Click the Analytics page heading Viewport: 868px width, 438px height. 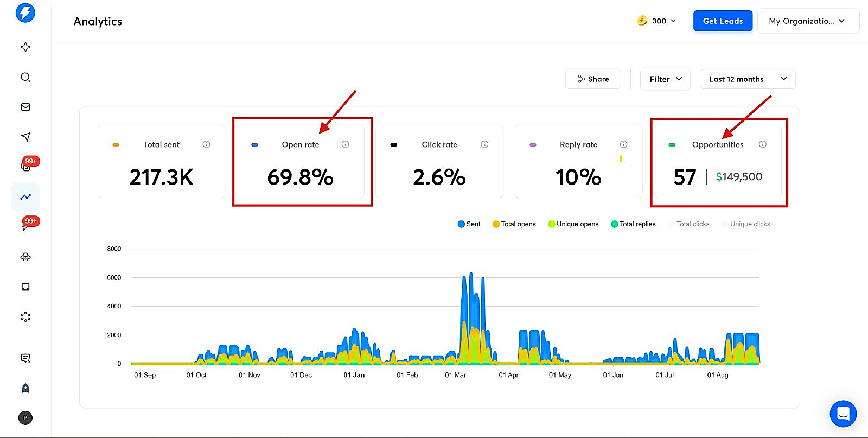pyautogui.click(x=98, y=21)
